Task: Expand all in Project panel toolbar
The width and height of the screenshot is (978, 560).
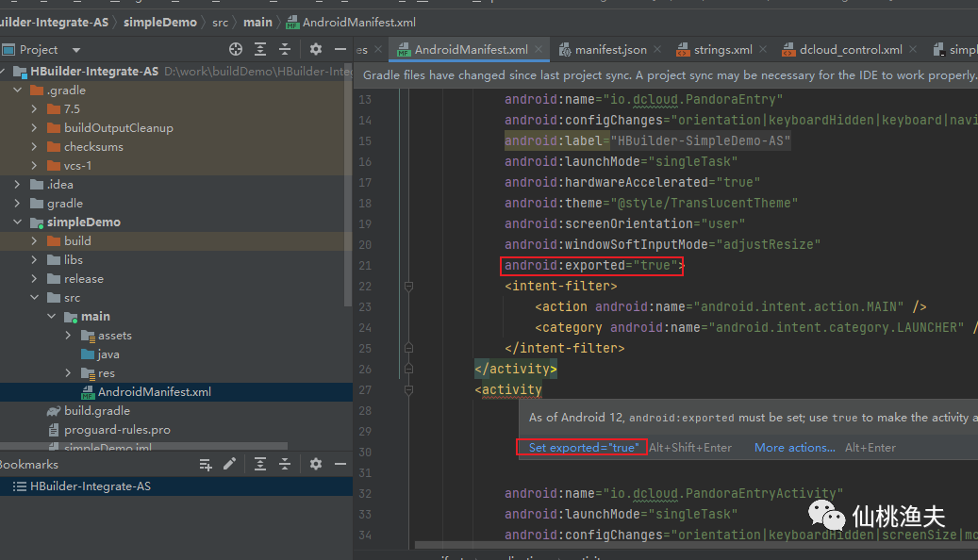Action: click(260, 49)
